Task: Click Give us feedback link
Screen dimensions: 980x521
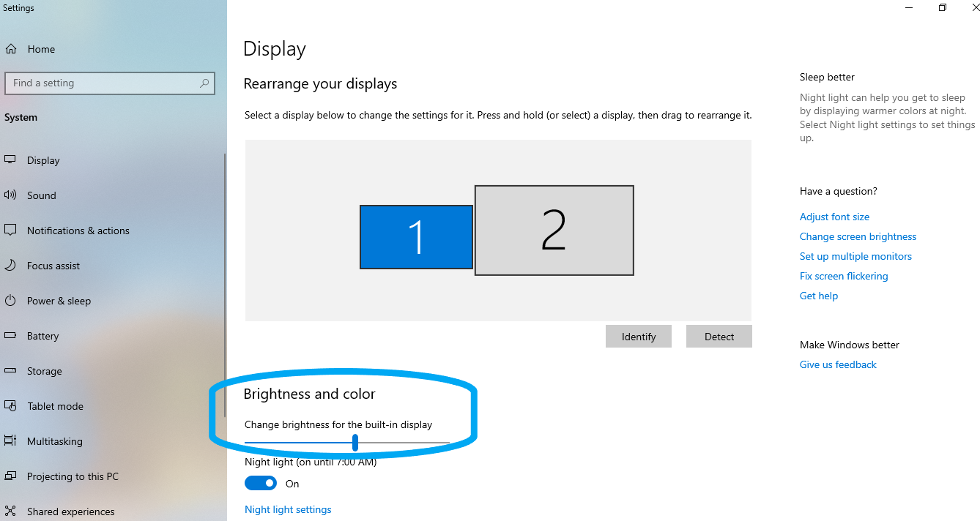Action: [838, 364]
